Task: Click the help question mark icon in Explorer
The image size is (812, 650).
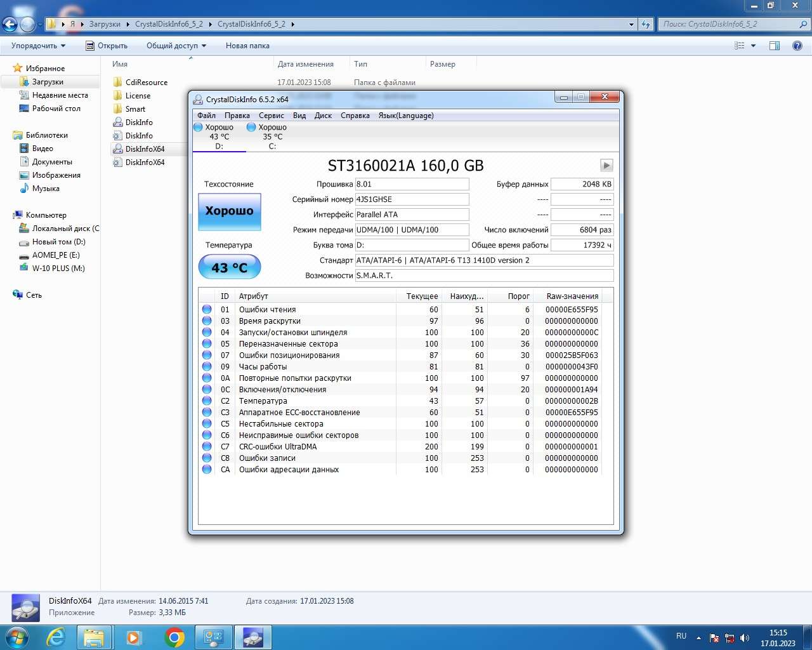Action: click(797, 46)
